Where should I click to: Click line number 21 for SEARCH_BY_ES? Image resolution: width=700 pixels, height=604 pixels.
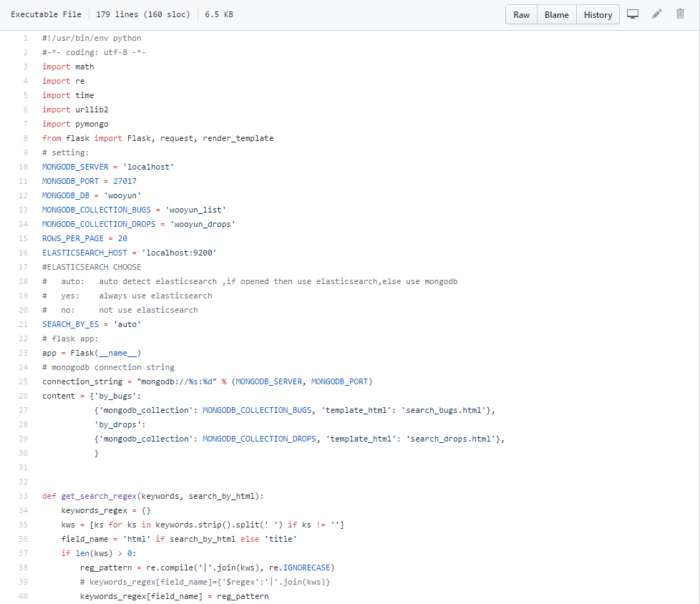point(24,324)
